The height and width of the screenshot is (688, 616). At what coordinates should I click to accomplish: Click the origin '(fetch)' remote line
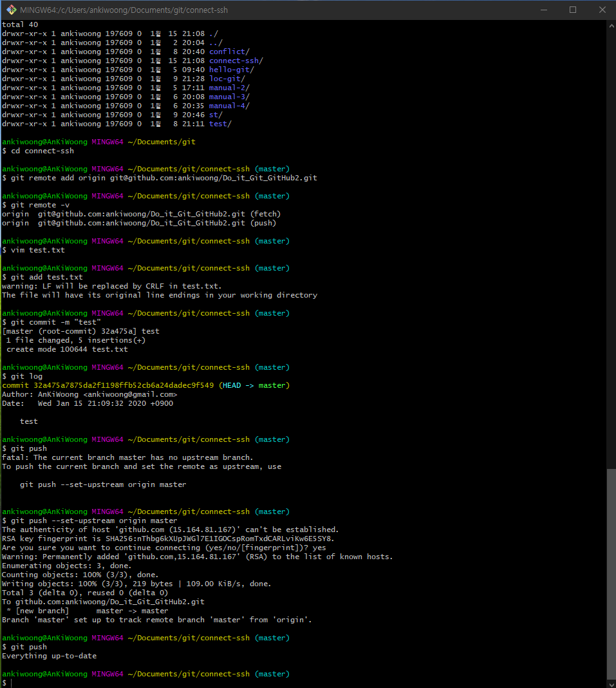(x=141, y=214)
